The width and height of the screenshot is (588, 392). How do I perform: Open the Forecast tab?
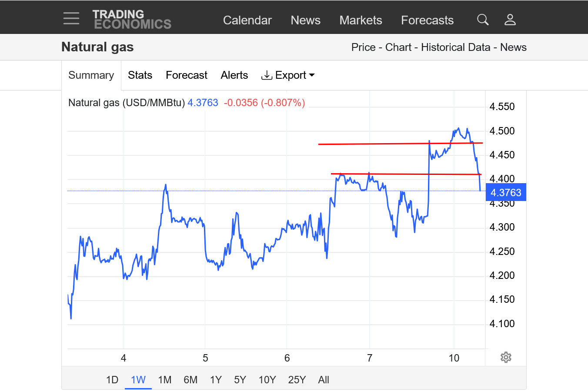pyautogui.click(x=187, y=75)
